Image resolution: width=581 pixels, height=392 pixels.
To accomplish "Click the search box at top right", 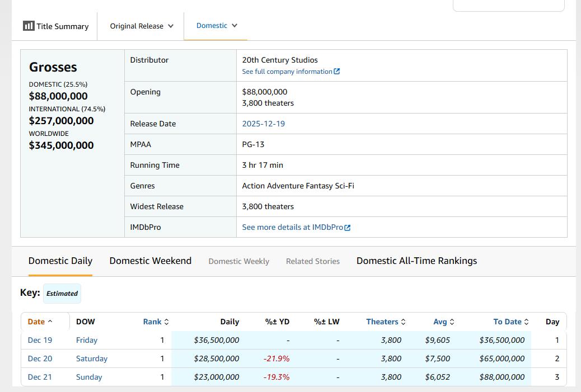I will (508, 4).
